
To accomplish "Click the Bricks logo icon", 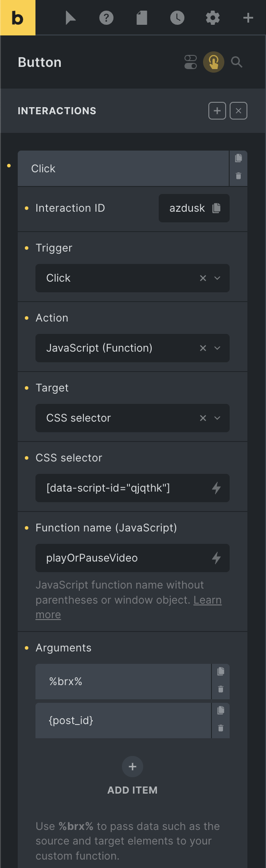I will coord(18,18).
